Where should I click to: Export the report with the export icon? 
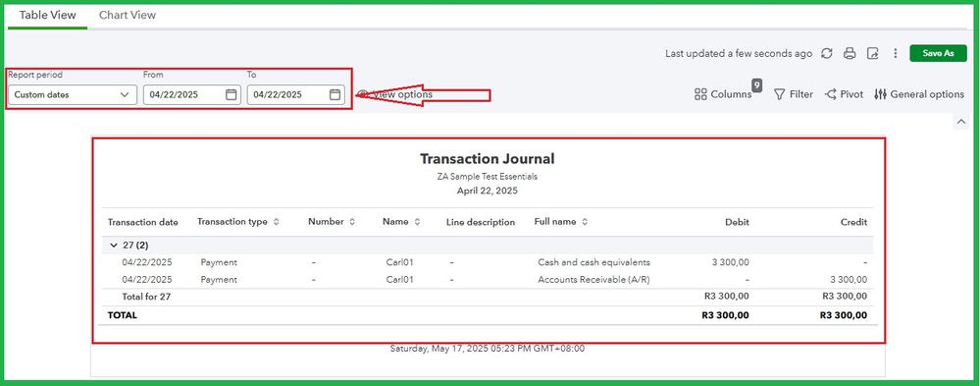click(873, 53)
